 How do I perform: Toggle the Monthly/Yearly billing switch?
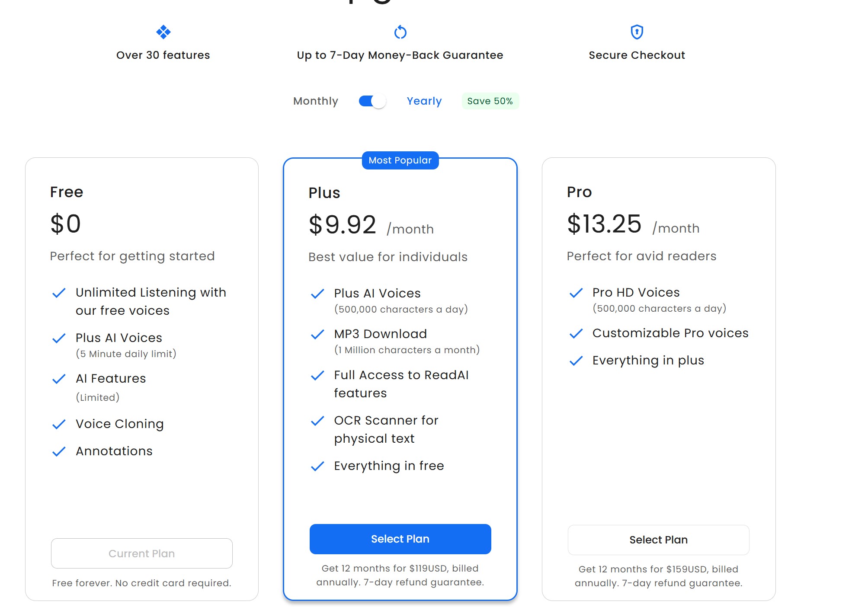tap(372, 101)
